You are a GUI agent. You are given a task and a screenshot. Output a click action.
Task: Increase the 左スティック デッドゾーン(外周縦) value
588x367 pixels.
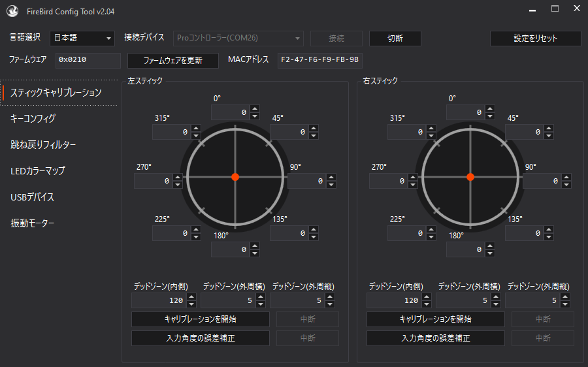[x=330, y=297]
